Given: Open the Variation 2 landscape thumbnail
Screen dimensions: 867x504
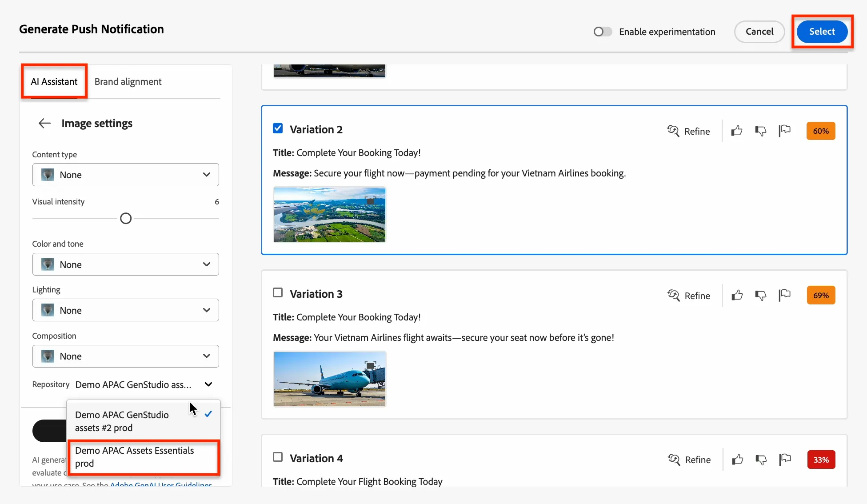Looking at the screenshot, I should (x=330, y=215).
